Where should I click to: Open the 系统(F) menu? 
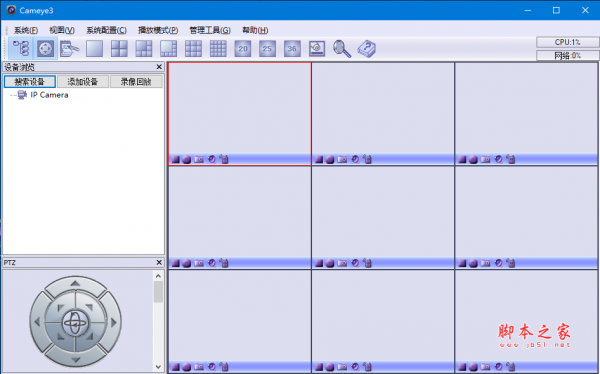[26, 30]
